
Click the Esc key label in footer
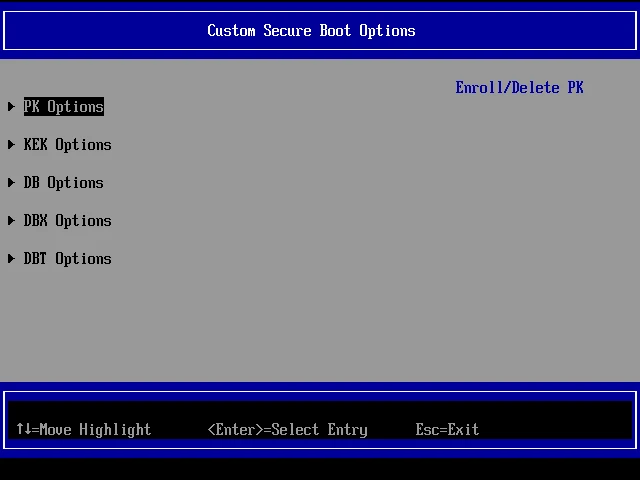[x=427, y=430]
